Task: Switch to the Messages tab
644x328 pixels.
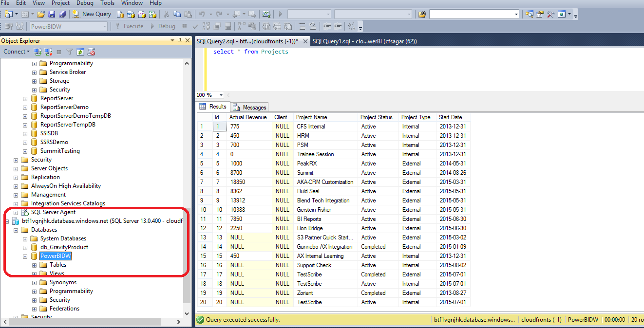Action: point(250,107)
